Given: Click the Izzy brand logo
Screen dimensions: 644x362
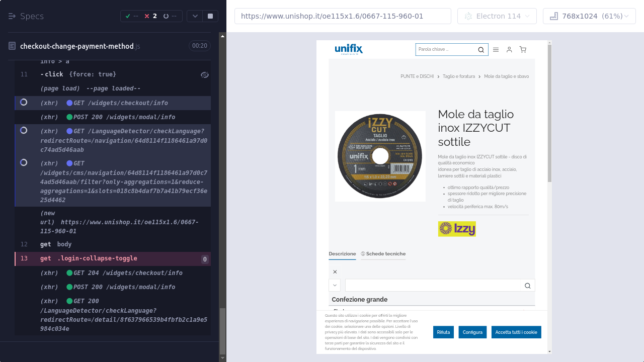Looking at the screenshot, I should tap(456, 229).
